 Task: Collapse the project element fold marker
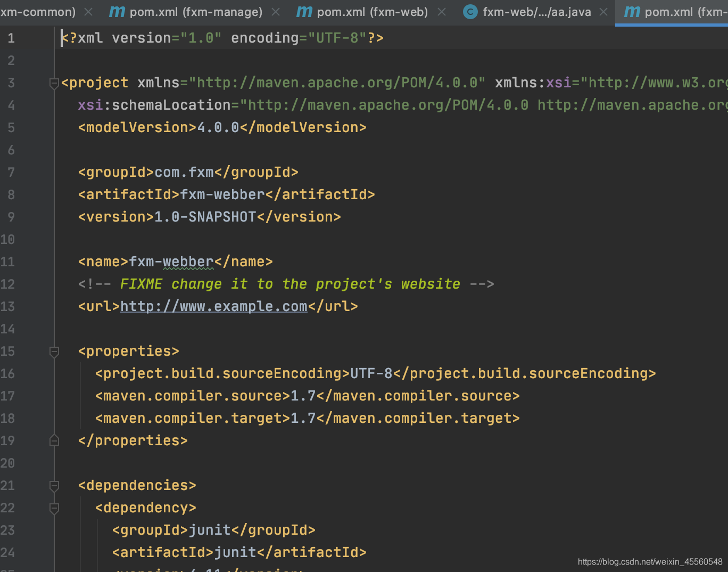[x=54, y=83]
